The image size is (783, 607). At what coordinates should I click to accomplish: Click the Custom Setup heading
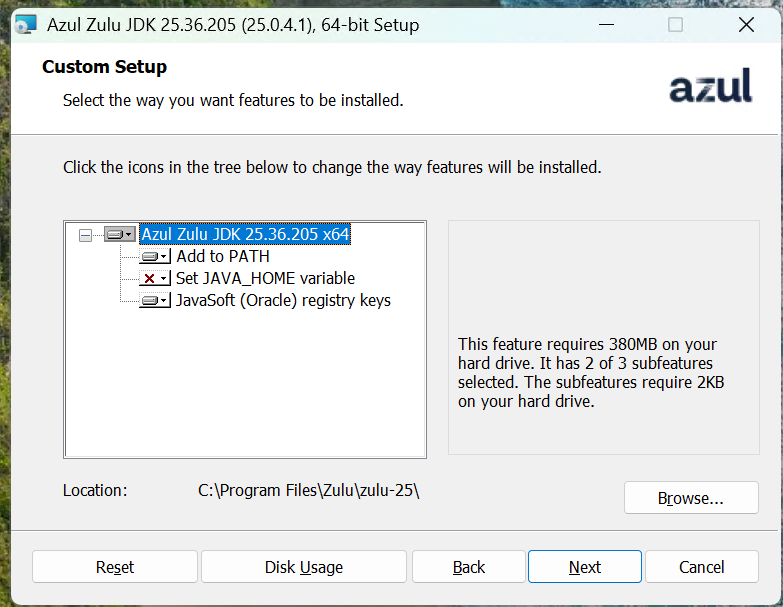tap(104, 67)
